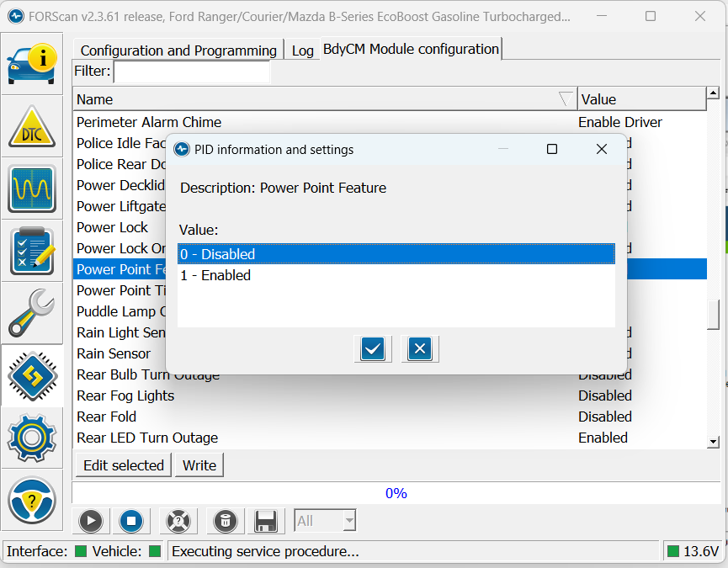Click the scrollbar up arrow
This screenshot has width=728, height=568.
coord(713,93)
